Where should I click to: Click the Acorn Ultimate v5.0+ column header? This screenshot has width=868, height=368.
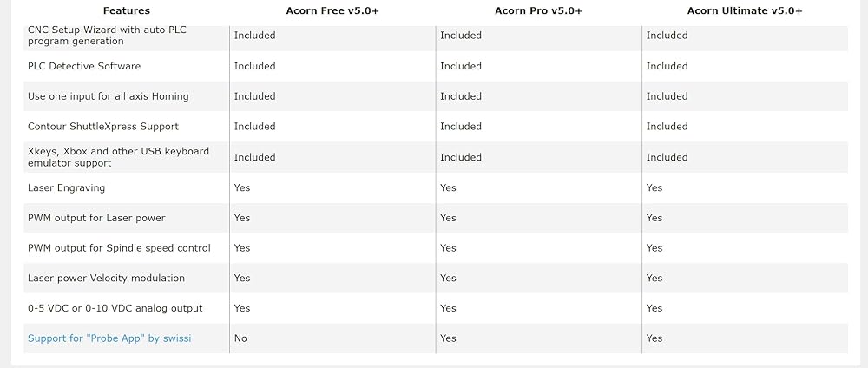(x=745, y=11)
